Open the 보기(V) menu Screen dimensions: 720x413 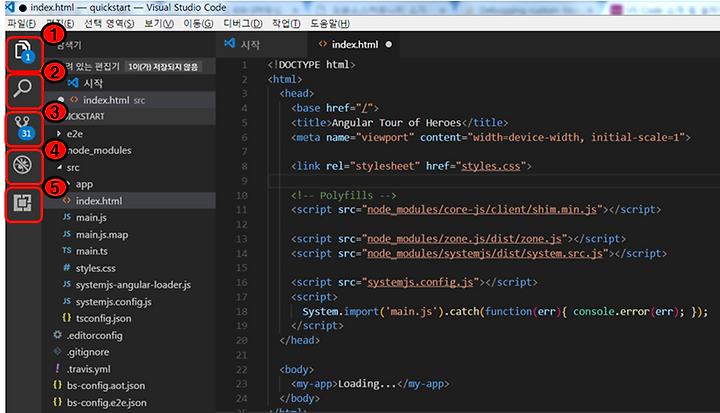159,23
